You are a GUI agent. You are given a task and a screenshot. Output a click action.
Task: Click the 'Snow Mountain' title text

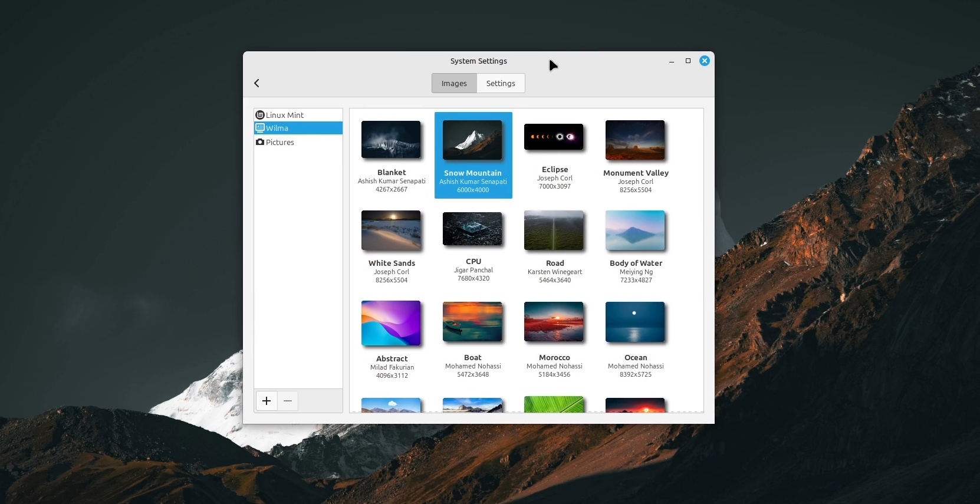[473, 173]
